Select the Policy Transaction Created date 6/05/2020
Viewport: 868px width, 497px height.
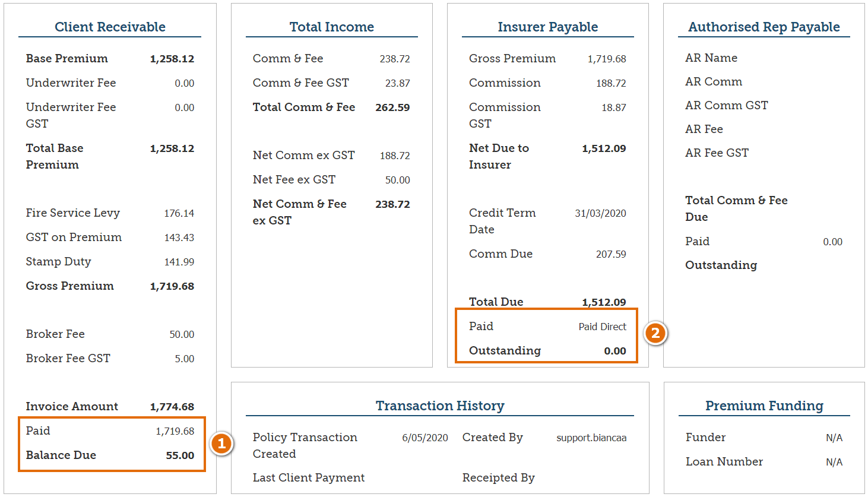(425, 438)
